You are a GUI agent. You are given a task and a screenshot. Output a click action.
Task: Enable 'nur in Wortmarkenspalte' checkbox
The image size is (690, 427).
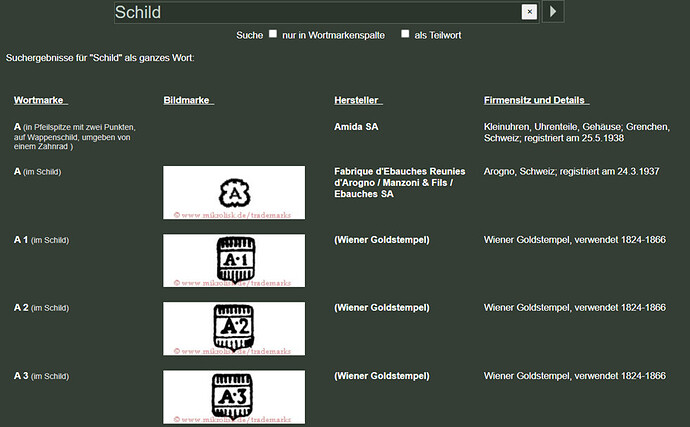(x=273, y=33)
